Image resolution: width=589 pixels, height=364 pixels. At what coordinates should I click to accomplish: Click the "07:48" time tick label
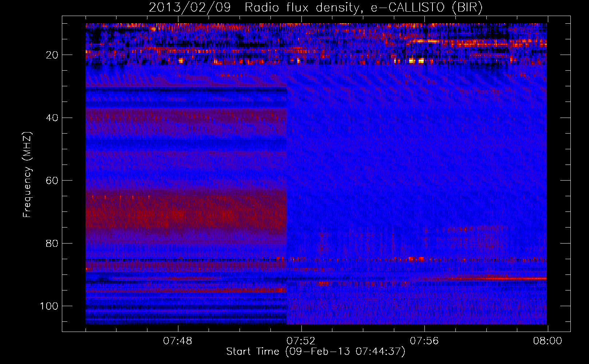click(178, 341)
